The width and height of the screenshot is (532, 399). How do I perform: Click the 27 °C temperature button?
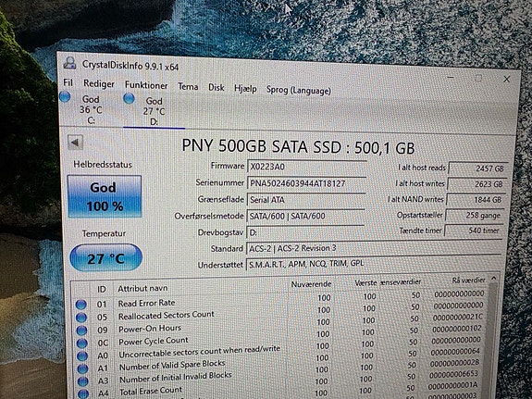(x=105, y=257)
